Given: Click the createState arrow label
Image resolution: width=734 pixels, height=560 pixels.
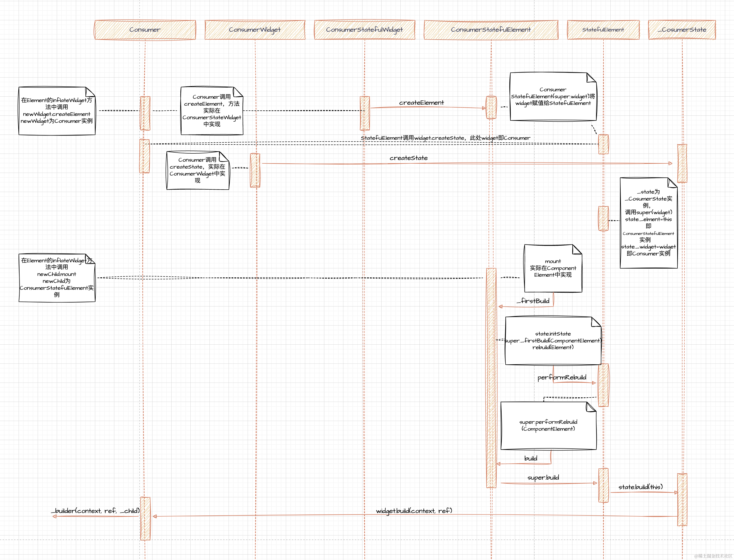Looking at the screenshot, I should click(x=409, y=158).
